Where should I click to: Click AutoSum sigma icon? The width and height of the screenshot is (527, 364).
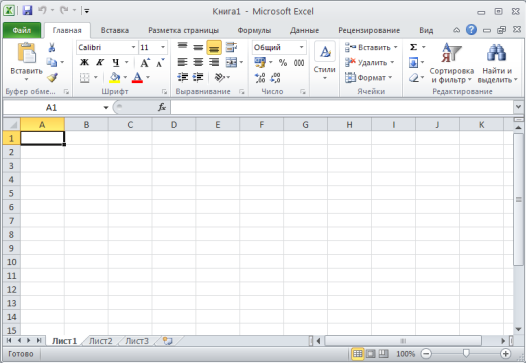coord(413,47)
